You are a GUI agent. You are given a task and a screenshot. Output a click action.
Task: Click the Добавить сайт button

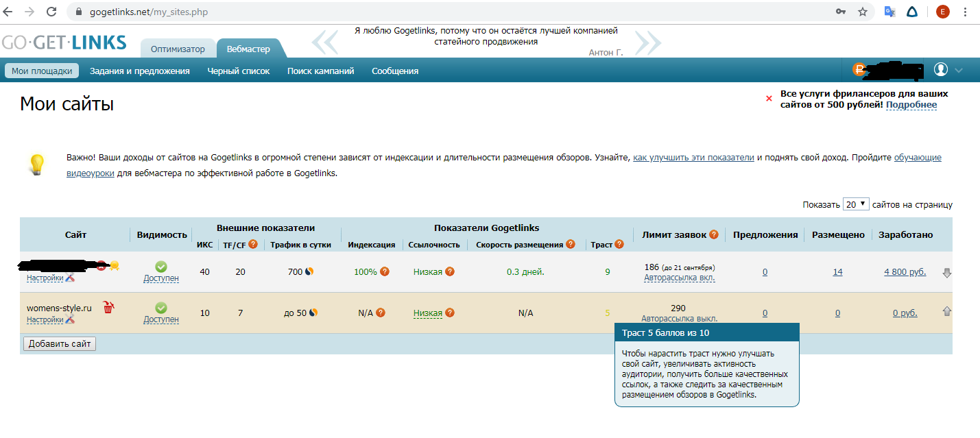pos(60,343)
